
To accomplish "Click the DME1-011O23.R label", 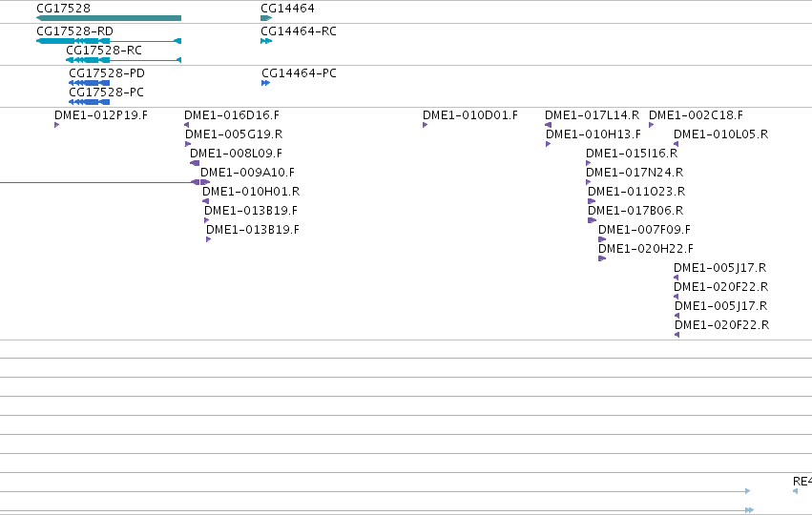I will coord(636,192).
